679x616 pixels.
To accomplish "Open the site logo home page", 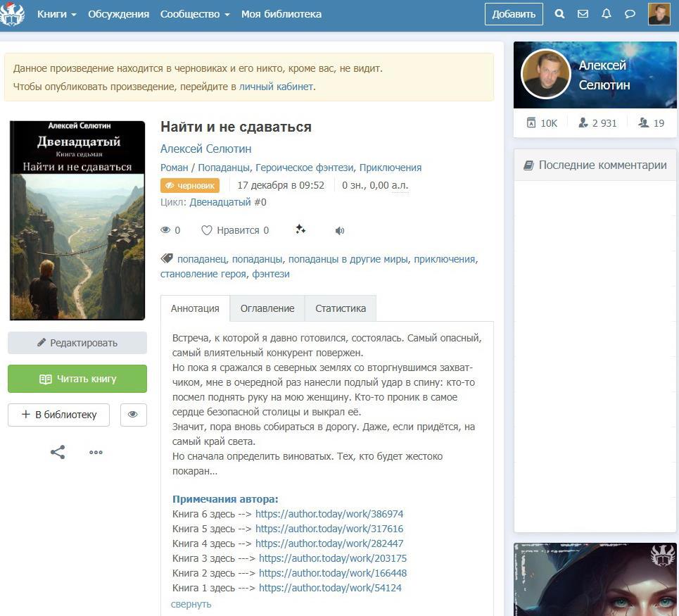I will tap(12, 14).
